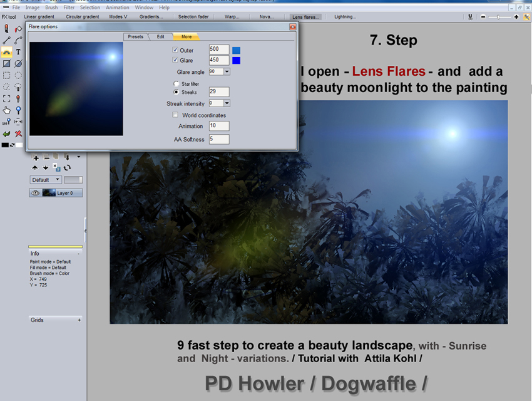Select the Text tool
Image resolution: width=532 pixels, height=401 pixels.
(x=18, y=52)
